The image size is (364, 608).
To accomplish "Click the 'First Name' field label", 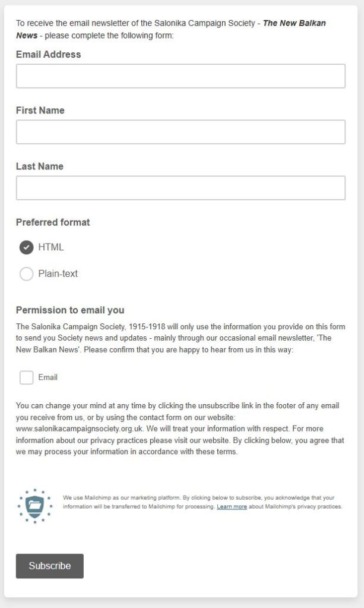I will click(40, 111).
